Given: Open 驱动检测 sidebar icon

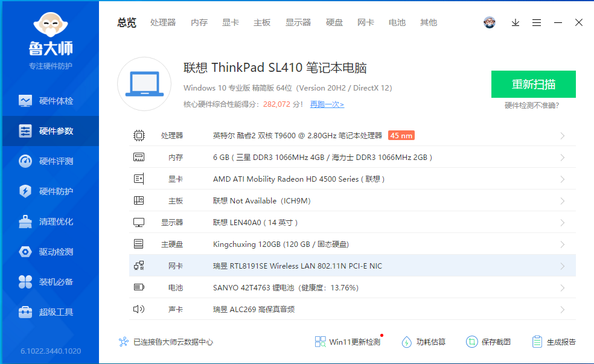Looking at the screenshot, I should tap(25, 252).
